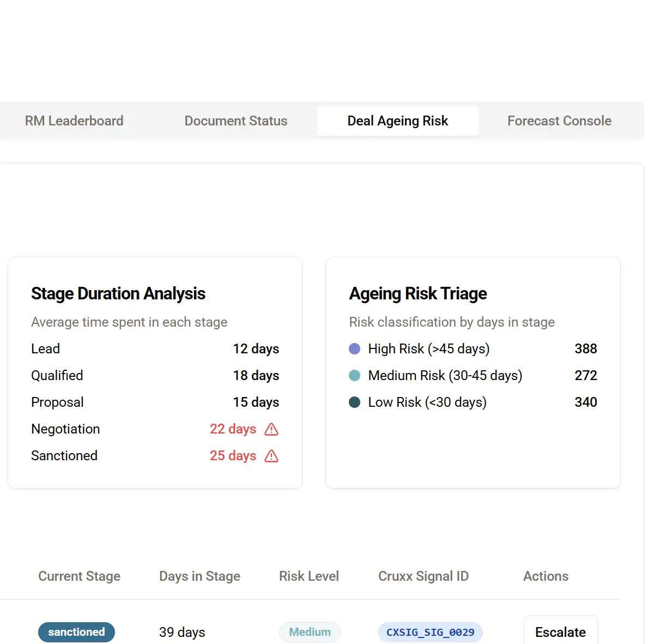Click the Medium risk level badge
This screenshot has height=644, width=654.
(310, 633)
